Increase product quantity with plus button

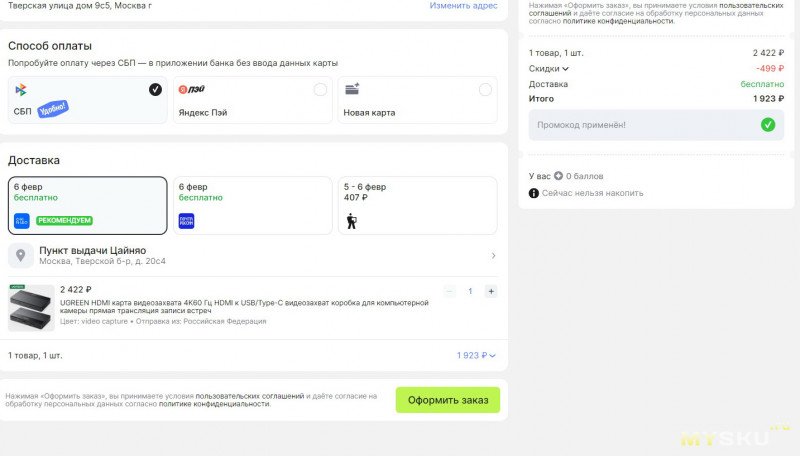tap(491, 291)
